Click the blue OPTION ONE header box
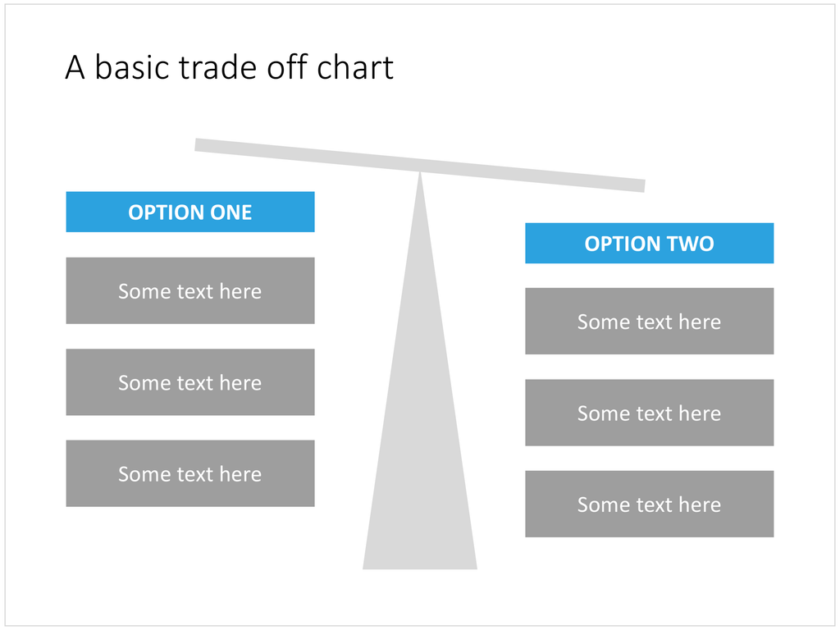840x630 pixels. tap(190, 212)
